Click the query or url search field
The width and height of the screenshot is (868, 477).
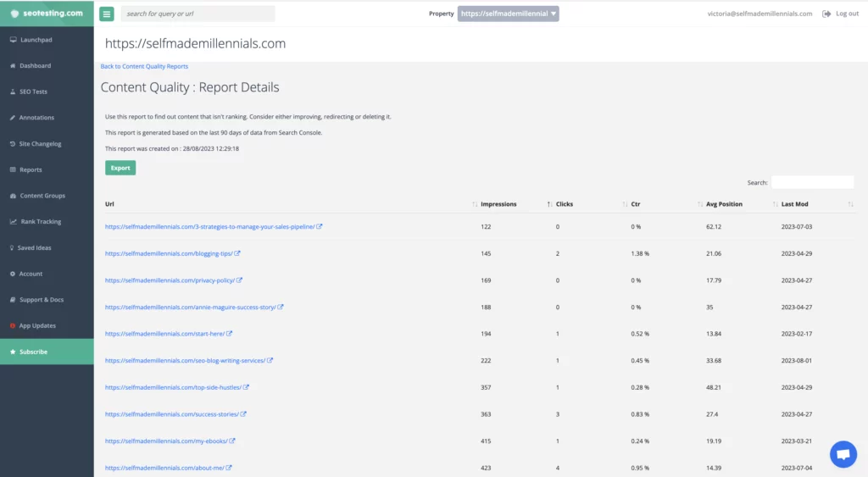198,14
